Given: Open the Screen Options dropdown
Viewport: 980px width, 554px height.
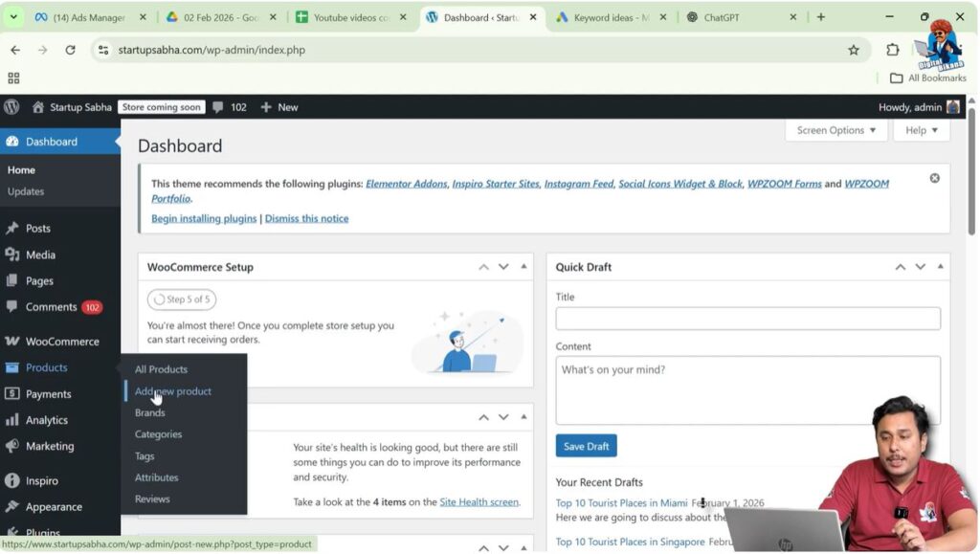Looking at the screenshot, I should [835, 130].
